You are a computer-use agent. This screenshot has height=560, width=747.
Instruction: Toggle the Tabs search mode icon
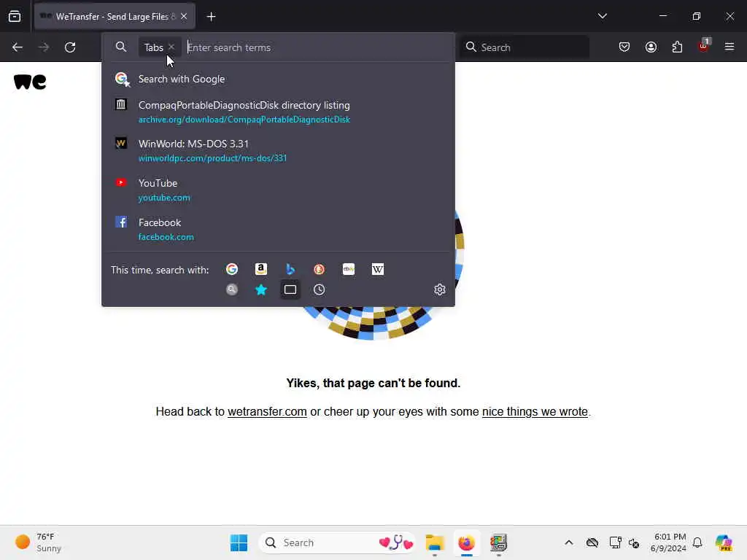click(290, 289)
